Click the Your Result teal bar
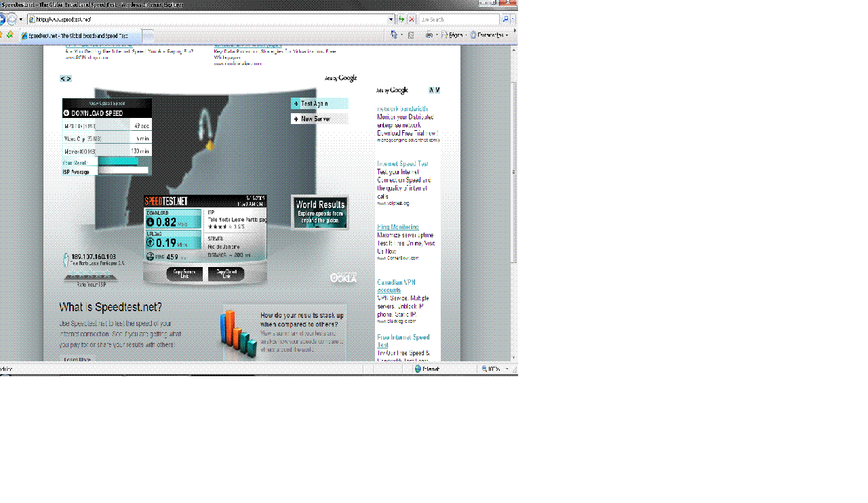This screenshot has height=503, width=868. 118,161
